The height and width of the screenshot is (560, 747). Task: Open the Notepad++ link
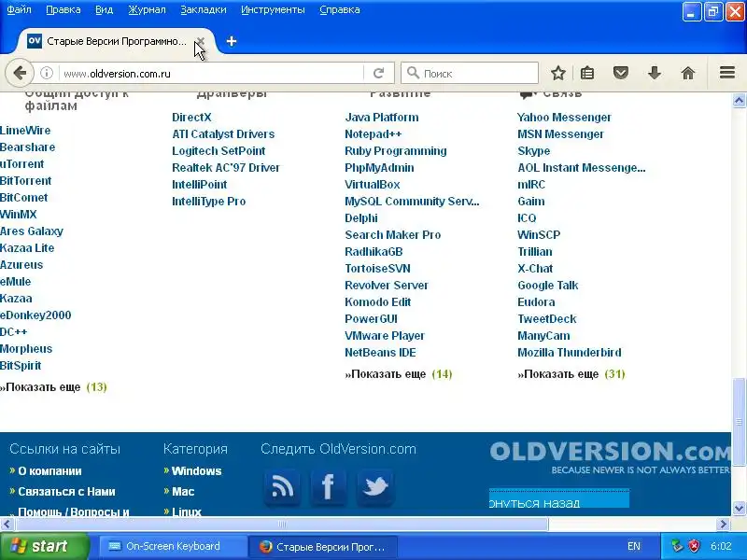pos(373,134)
